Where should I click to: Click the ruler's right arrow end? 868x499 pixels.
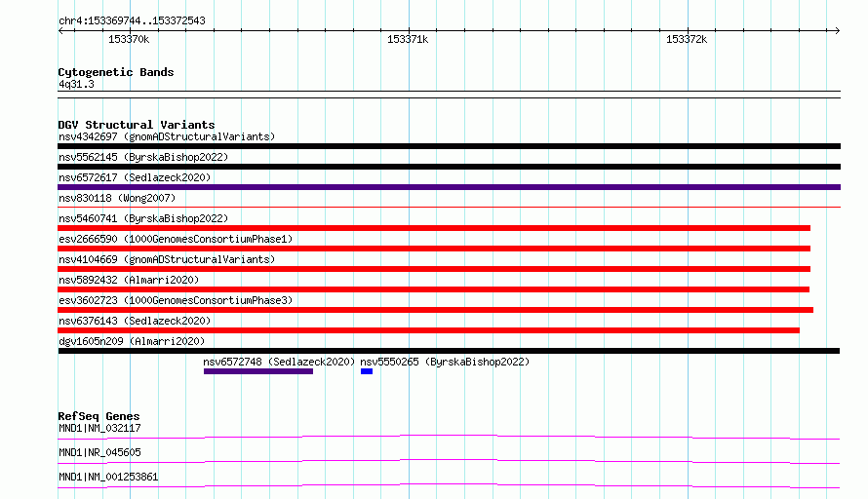[837, 30]
